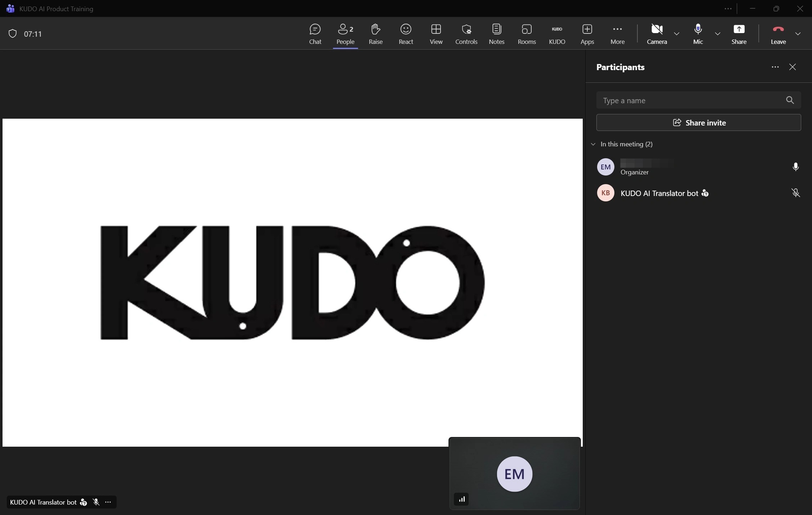Open the title bar ellipsis menu
The height and width of the screenshot is (515, 812).
pyautogui.click(x=728, y=9)
